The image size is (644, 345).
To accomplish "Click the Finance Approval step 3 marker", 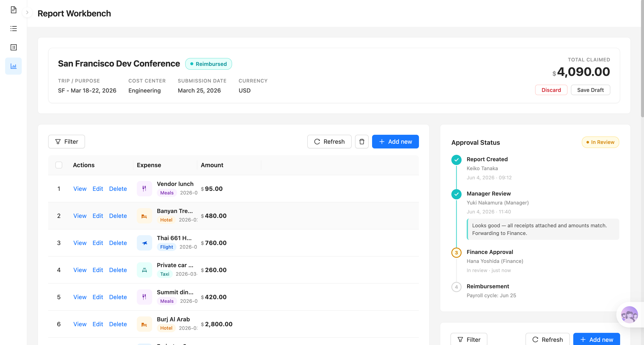I will click(456, 252).
